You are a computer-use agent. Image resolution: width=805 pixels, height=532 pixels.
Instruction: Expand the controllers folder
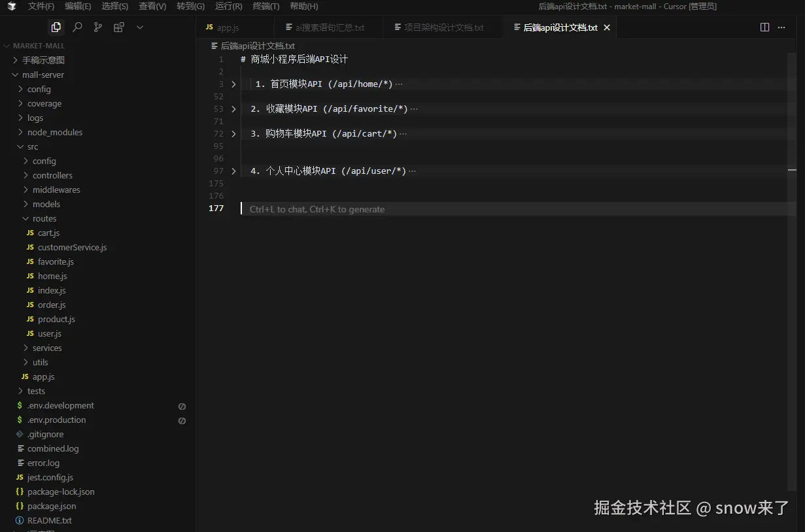click(x=26, y=175)
